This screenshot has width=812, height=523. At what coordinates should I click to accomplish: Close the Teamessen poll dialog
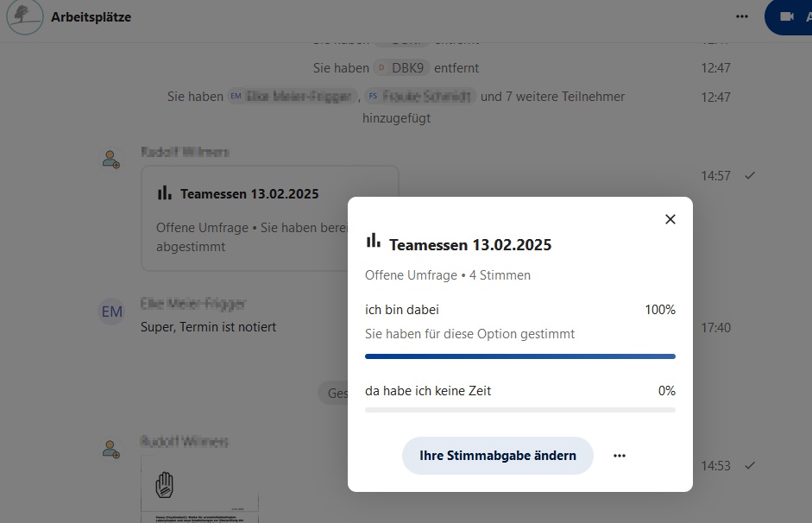click(670, 219)
